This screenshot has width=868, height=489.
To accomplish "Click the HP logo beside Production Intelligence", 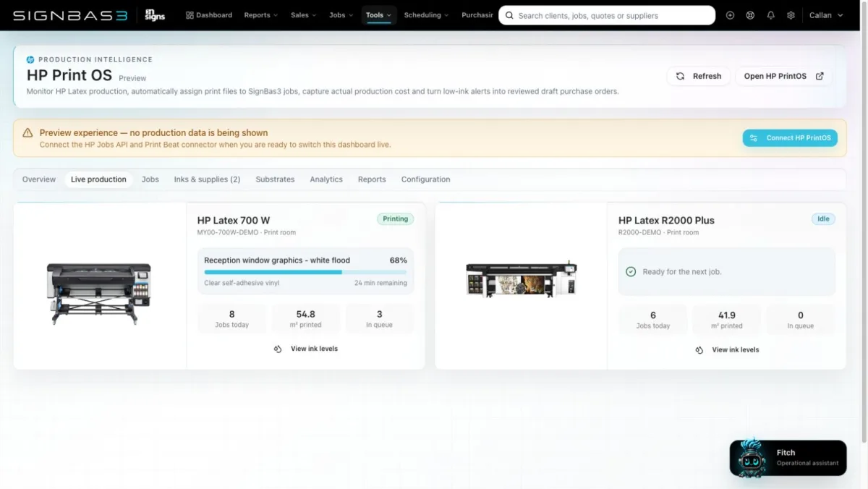I will click(30, 60).
